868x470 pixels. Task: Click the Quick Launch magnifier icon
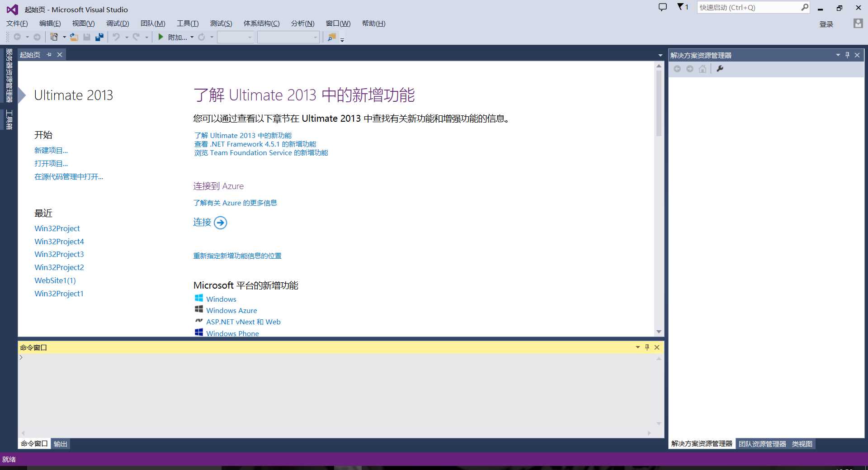pos(805,7)
